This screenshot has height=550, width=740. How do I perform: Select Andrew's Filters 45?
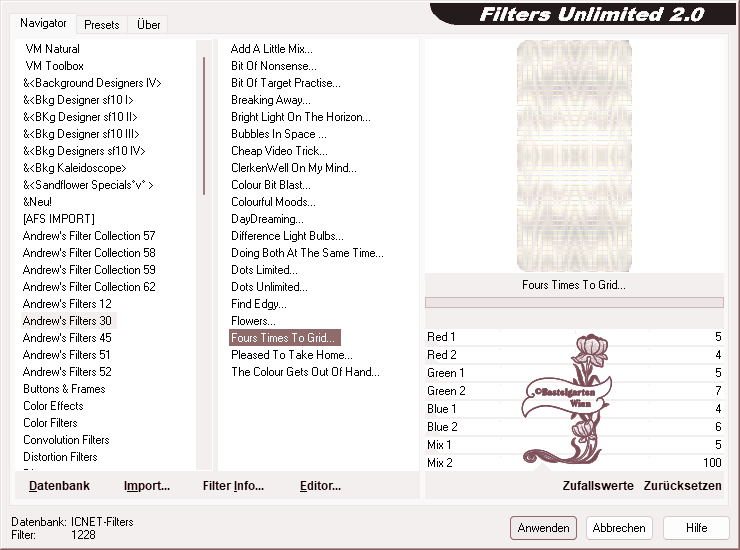tap(67, 338)
